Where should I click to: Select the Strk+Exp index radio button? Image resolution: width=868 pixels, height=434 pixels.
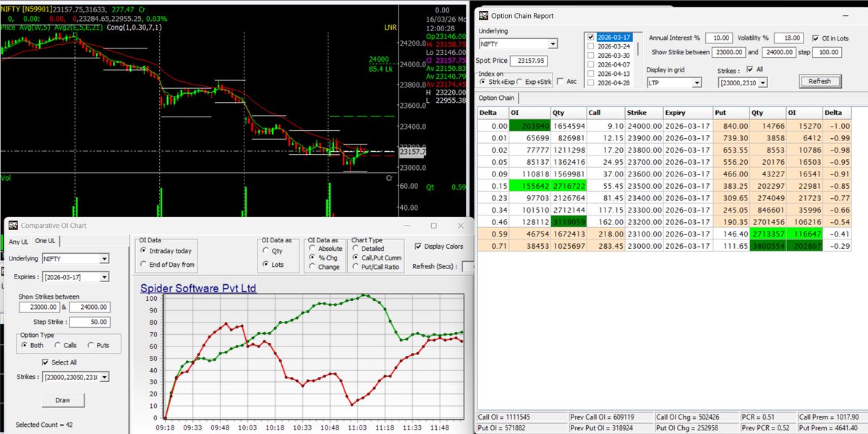point(483,82)
